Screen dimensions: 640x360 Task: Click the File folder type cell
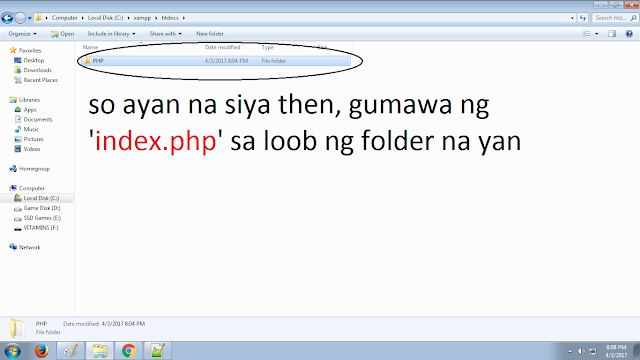pyautogui.click(x=273, y=61)
